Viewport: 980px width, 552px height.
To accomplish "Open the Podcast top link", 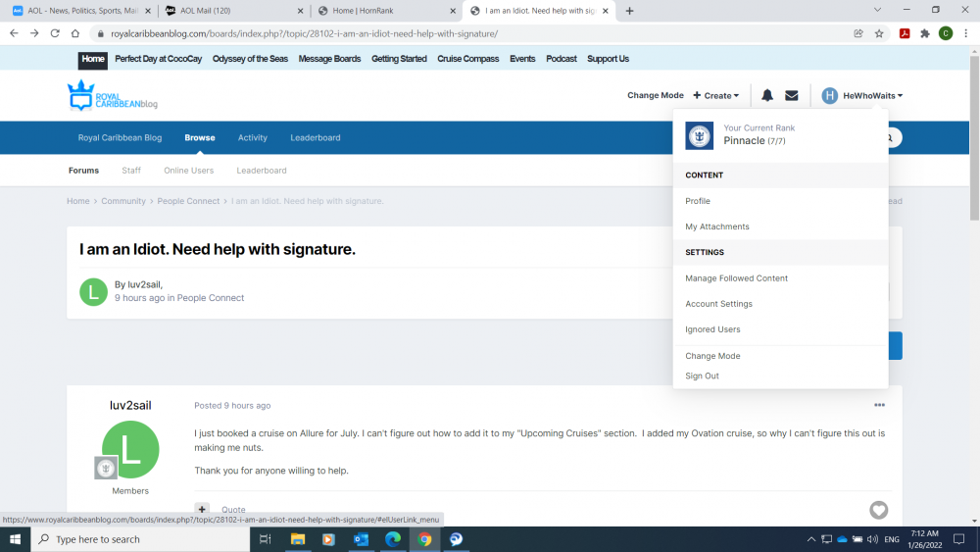I will point(562,59).
